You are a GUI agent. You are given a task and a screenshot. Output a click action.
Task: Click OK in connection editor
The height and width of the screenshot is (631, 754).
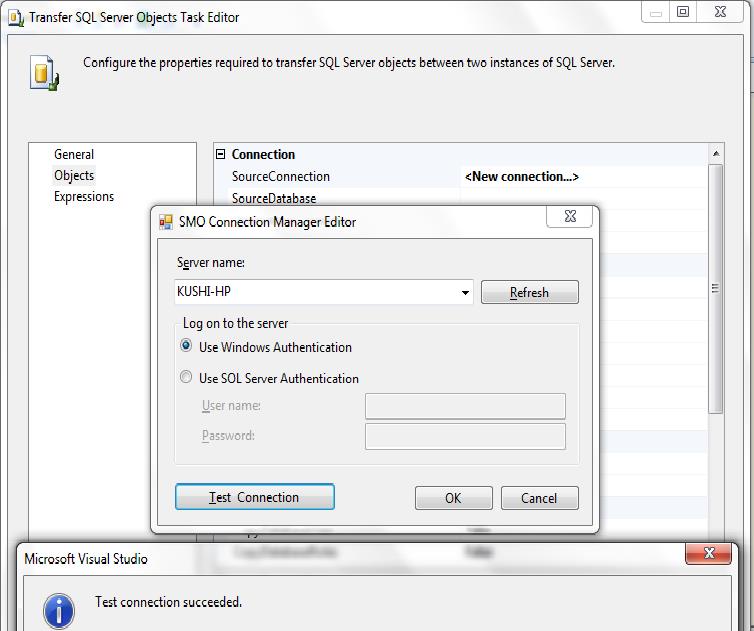(453, 498)
